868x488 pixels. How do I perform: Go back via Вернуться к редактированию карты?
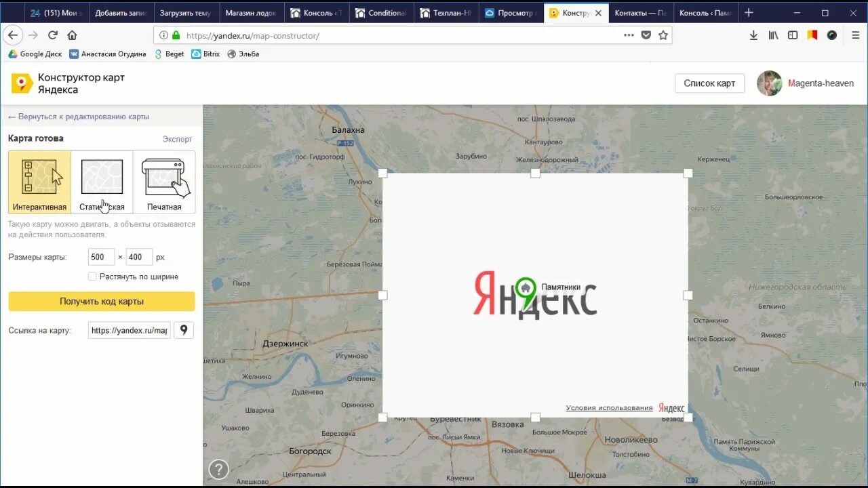click(x=79, y=117)
